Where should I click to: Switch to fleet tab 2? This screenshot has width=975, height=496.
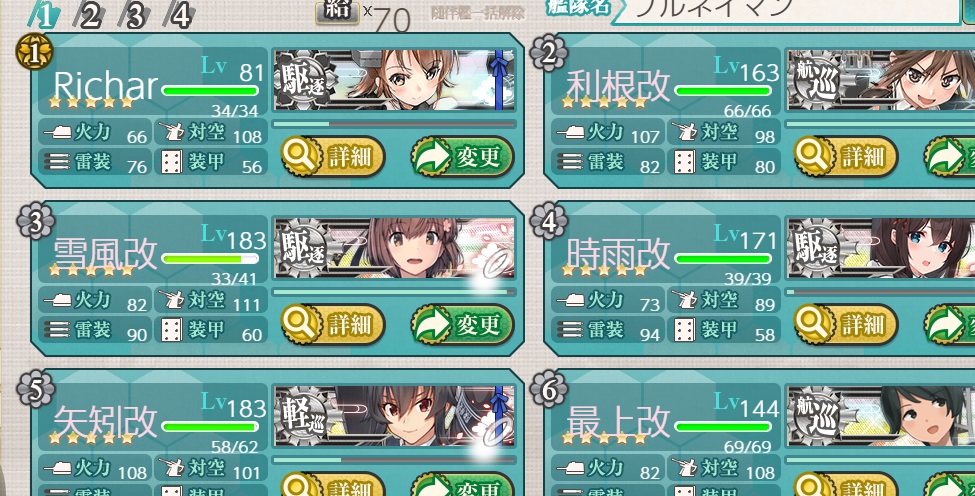[90, 16]
